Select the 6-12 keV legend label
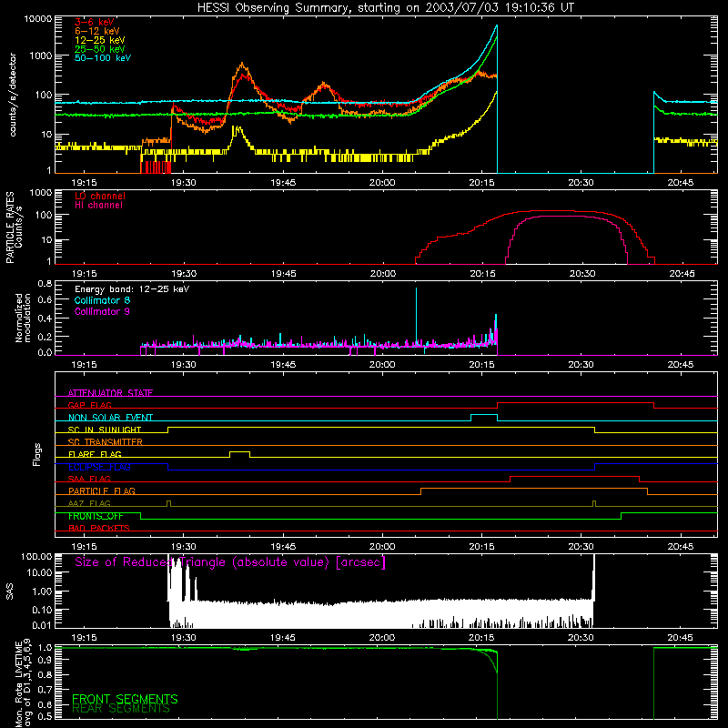The height and width of the screenshot is (728, 728). click(97, 31)
